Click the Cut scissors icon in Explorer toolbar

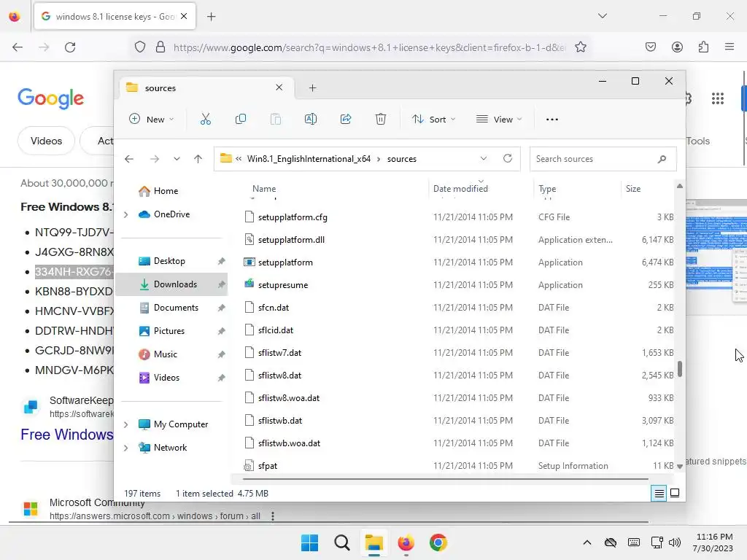coord(205,119)
